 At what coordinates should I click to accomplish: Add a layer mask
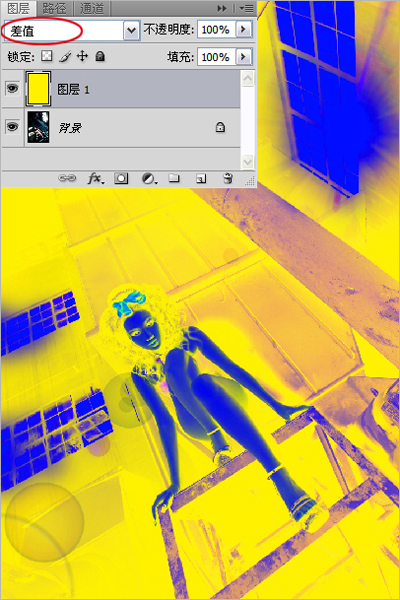coord(121,178)
